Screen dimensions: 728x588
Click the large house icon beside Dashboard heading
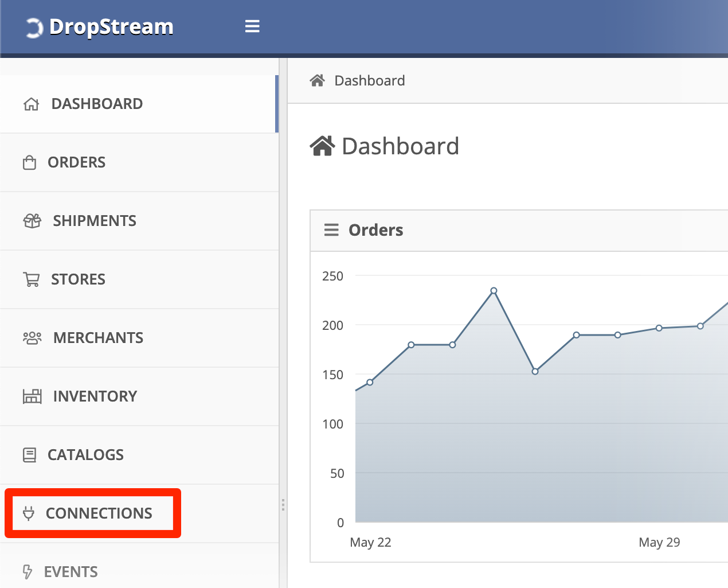[322, 146]
